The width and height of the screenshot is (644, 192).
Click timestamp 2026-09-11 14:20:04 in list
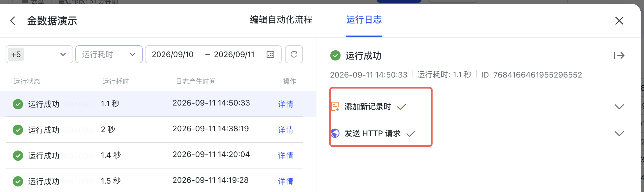(211, 154)
